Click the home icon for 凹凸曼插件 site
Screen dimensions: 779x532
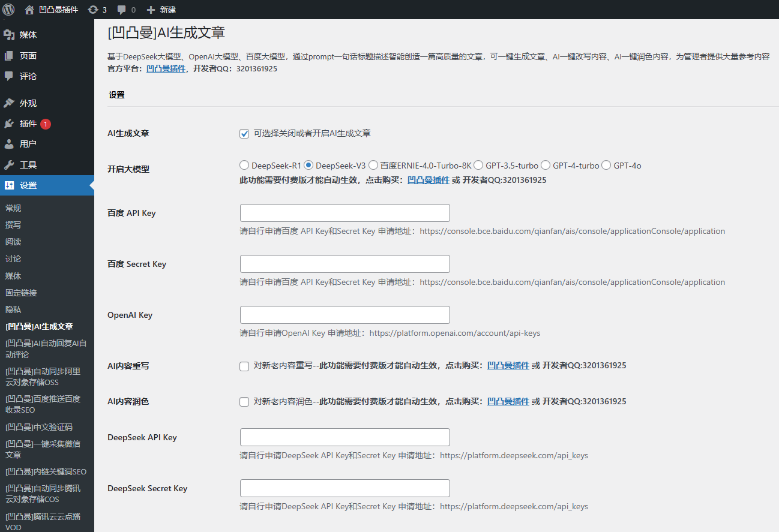pyautogui.click(x=29, y=10)
